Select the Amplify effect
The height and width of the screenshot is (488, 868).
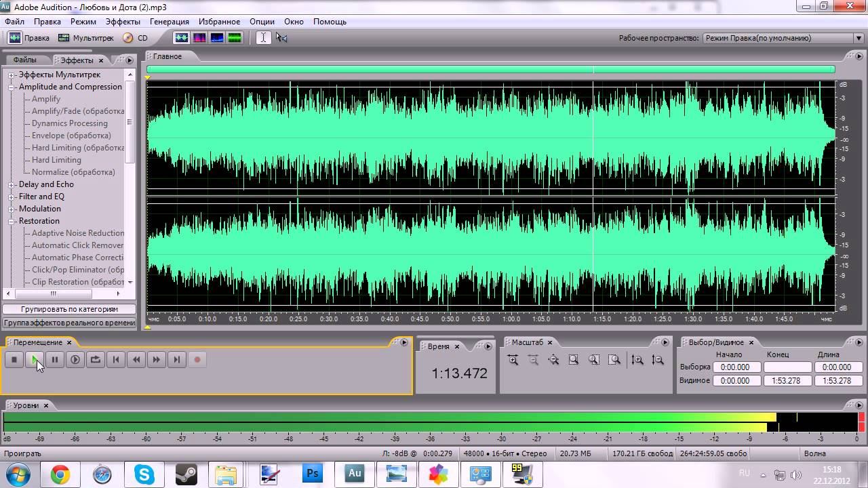pyautogui.click(x=46, y=99)
